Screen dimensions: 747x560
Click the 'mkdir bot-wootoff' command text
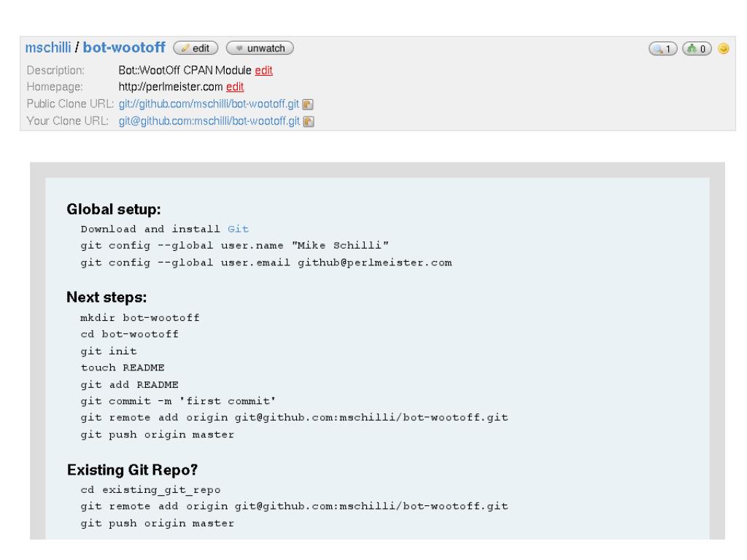[x=140, y=318]
